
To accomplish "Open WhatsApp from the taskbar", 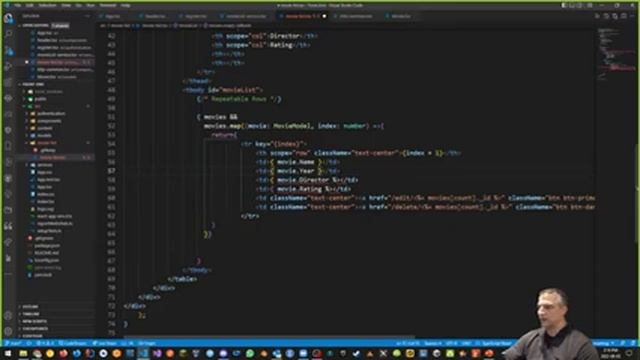I will (250, 353).
